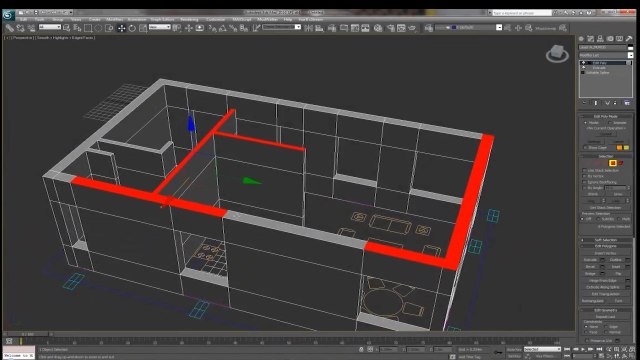Open the selection filter dropdown
This screenshot has height=360, width=640.
coord(50,27)
